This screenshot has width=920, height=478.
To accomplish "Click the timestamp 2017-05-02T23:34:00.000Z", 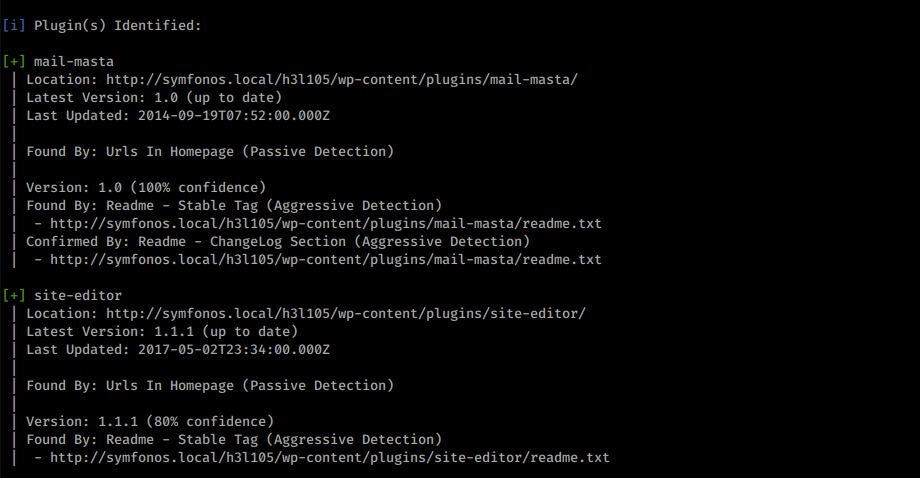I will point(234,350).
